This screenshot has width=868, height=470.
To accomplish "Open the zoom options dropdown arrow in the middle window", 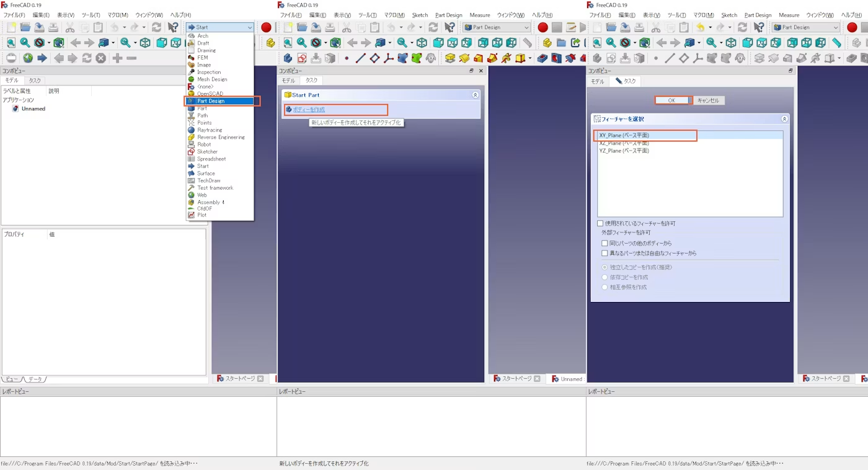I will (412, 43).
